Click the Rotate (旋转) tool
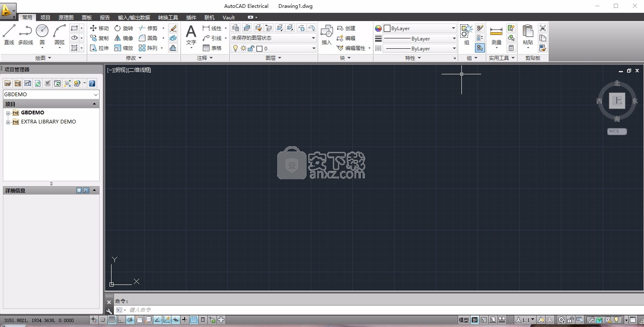The width and height of the screenshot is (644, 327). [124, 28]
